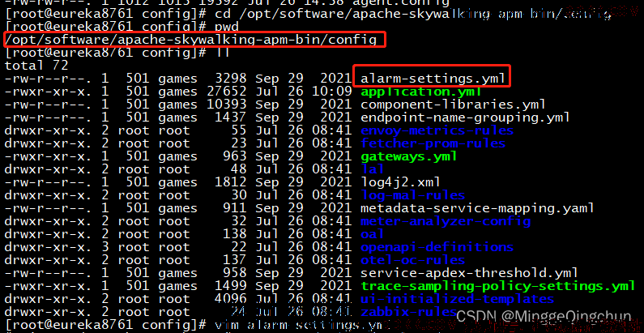Select trace-sampling-policy-settings.yml file name
This screenshot has width=644, height=333.
pyautogui.click(x=498, y=286)
